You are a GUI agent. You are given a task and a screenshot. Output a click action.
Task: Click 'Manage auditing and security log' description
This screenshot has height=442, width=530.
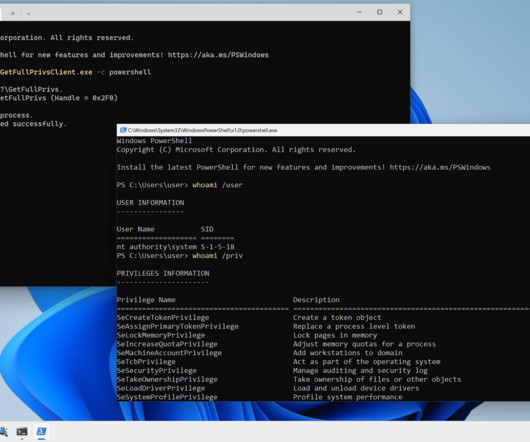[x=360, y=370]
